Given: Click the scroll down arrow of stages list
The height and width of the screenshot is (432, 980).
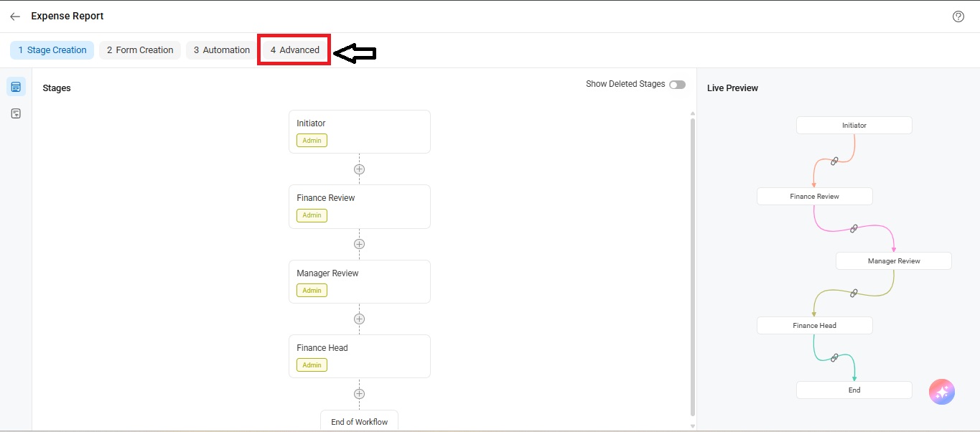Looking at the screenshot, I should pyautogui.click(x=692, y=426).
